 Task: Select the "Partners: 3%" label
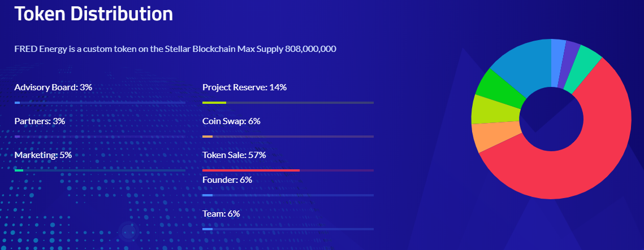(40, 121)
